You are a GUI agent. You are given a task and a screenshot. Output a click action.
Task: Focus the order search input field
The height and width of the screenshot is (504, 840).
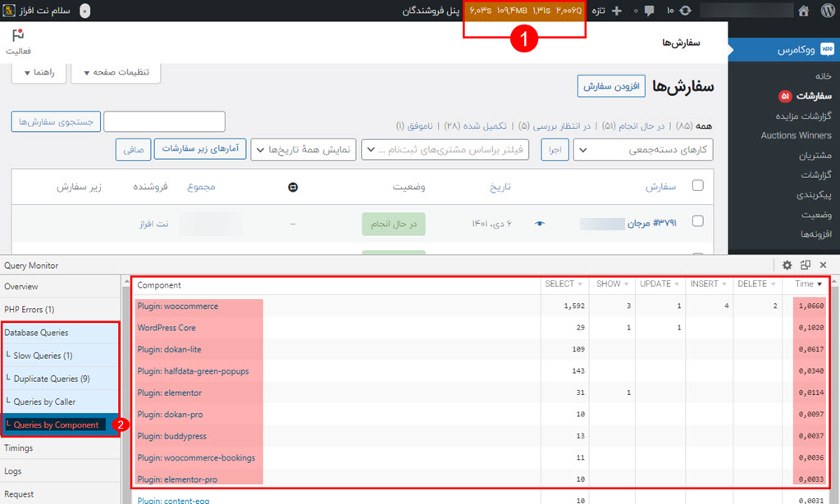(x=164, y=122)
